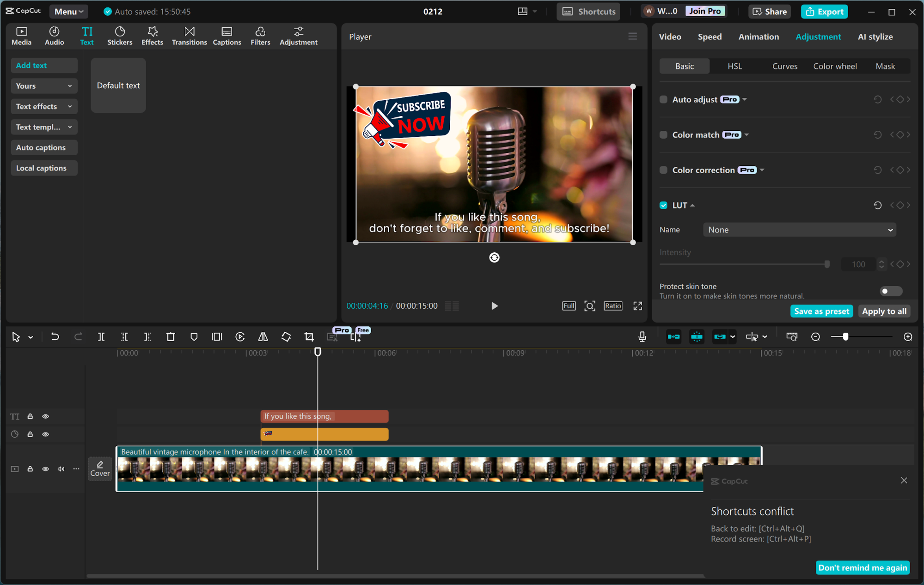
Task: Enable the Color match checkbox
Action: [663, 134]
